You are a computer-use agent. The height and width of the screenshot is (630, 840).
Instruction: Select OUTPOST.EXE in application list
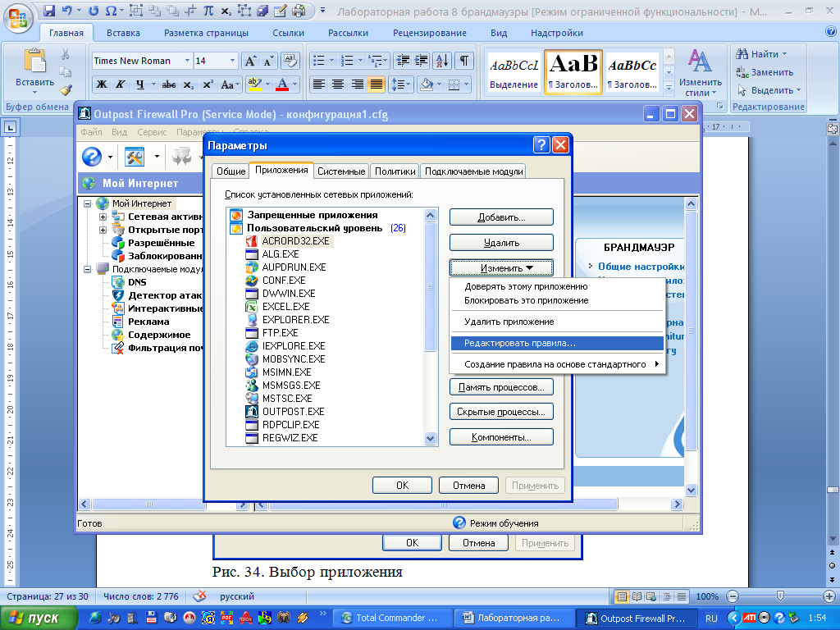tap(293, 412)
